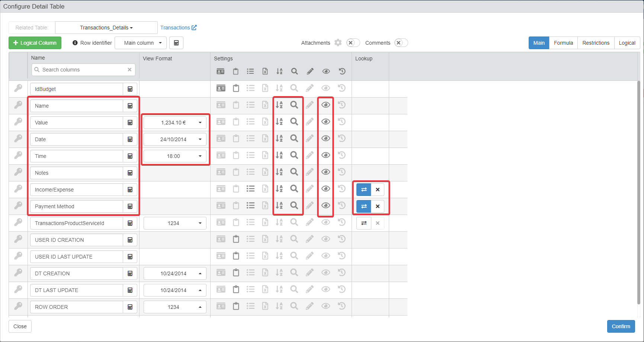The height and width of the screenshot is (342, 644).
Task: Toggle the Attachments switch
Action: point(353,43)
